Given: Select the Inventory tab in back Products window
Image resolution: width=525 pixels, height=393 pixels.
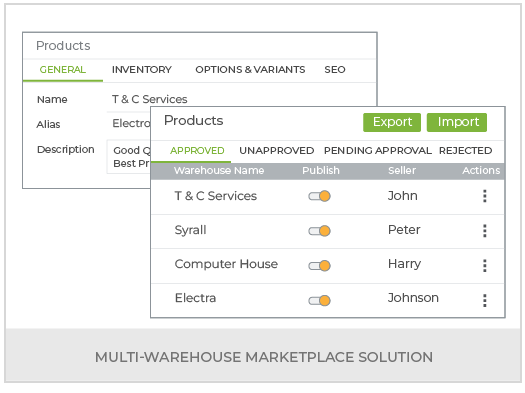Looking at the screenshot, I should pos(142,70).
